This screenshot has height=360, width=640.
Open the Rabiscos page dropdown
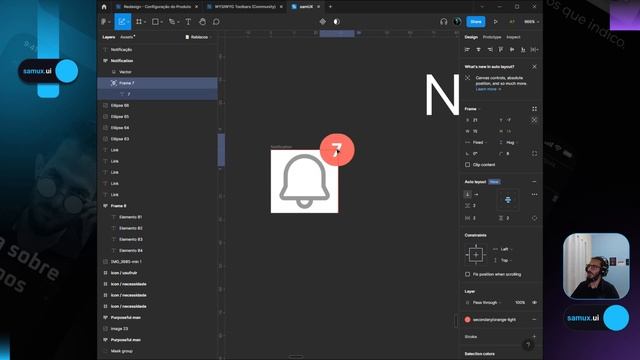pos(198,37)
